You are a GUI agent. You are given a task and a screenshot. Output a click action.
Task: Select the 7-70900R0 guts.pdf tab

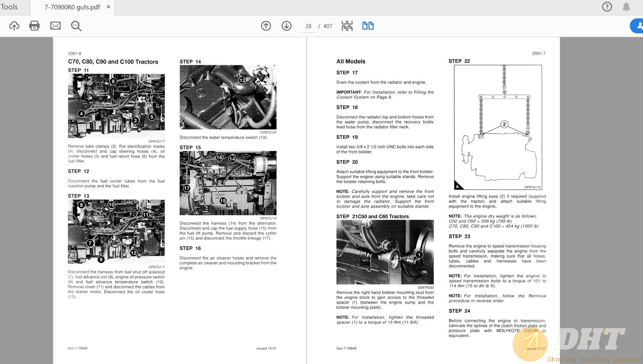[72, 7]
